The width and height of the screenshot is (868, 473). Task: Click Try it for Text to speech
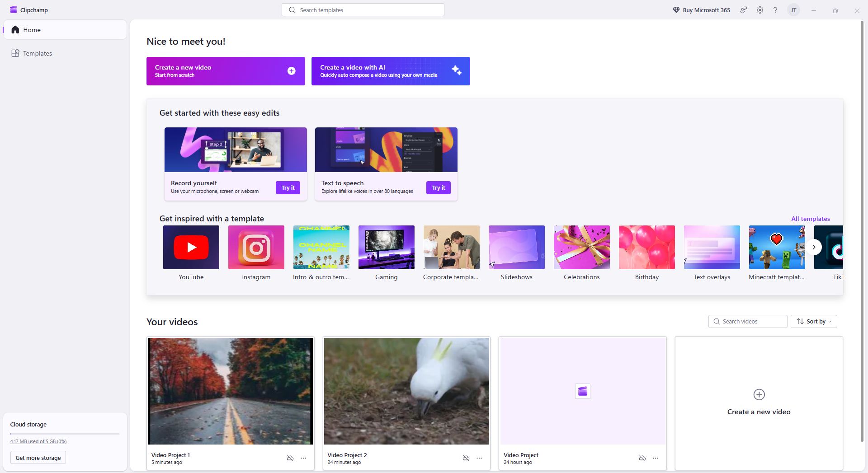tap(439, 187)
